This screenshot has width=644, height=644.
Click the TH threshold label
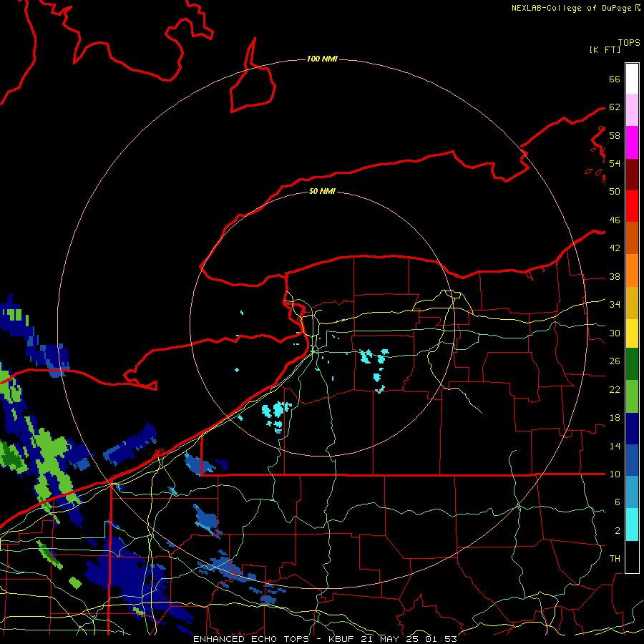[615, 558]
